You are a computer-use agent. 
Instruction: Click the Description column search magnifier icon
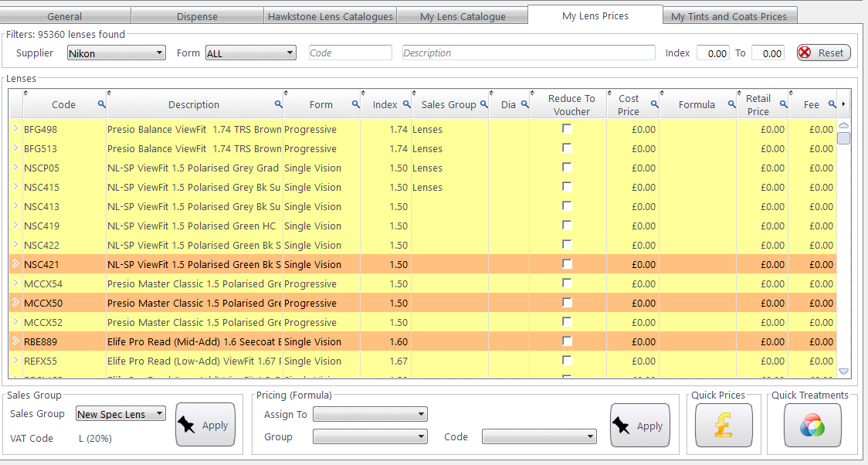pyautogui.click(x=279, y=104)
